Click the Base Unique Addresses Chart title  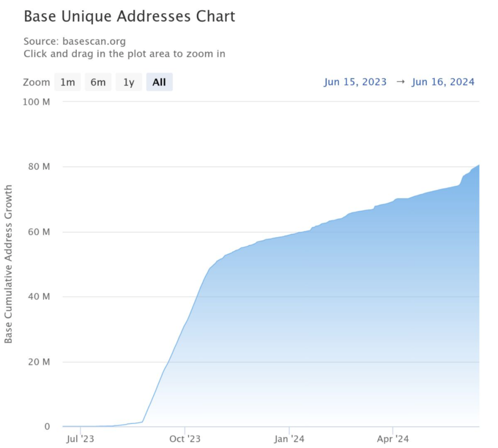point(129,17)
